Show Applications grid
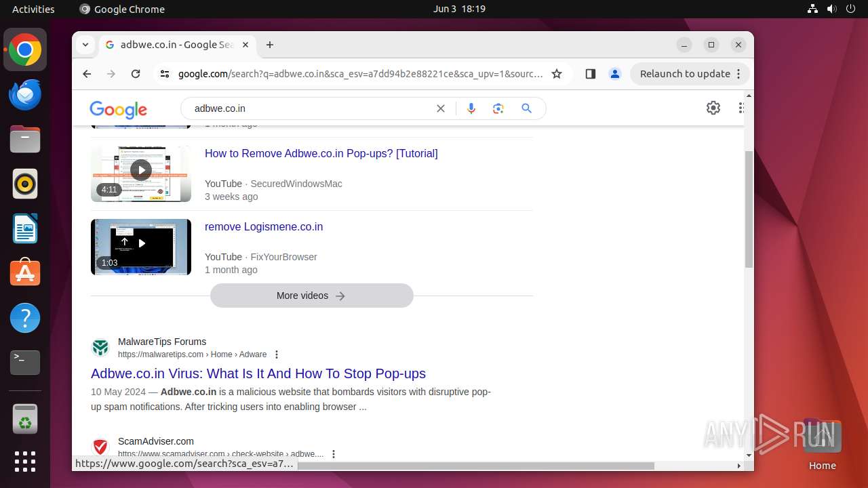The width and height of the screenshot is (868, 488). click(x=25, y=462)
